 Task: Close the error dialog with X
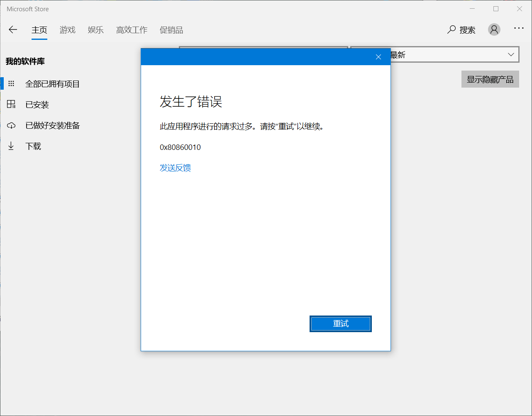point(378,57)
